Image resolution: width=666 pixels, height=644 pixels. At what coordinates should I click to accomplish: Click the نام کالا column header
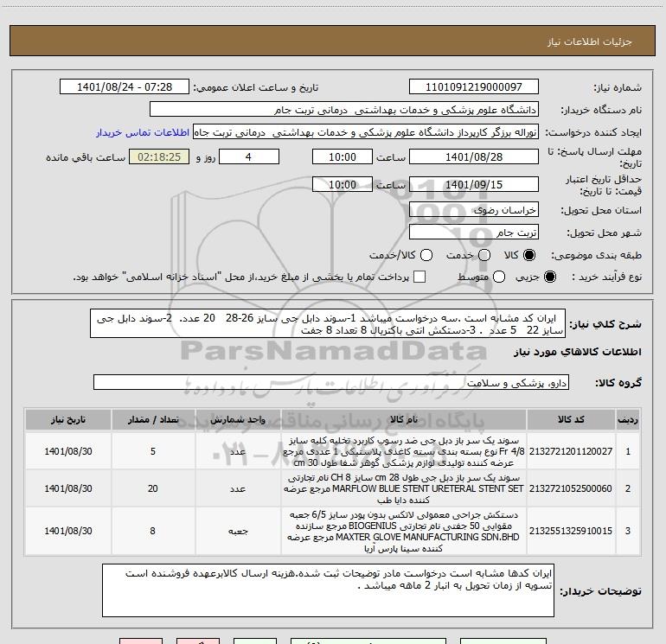pos(404,420)
